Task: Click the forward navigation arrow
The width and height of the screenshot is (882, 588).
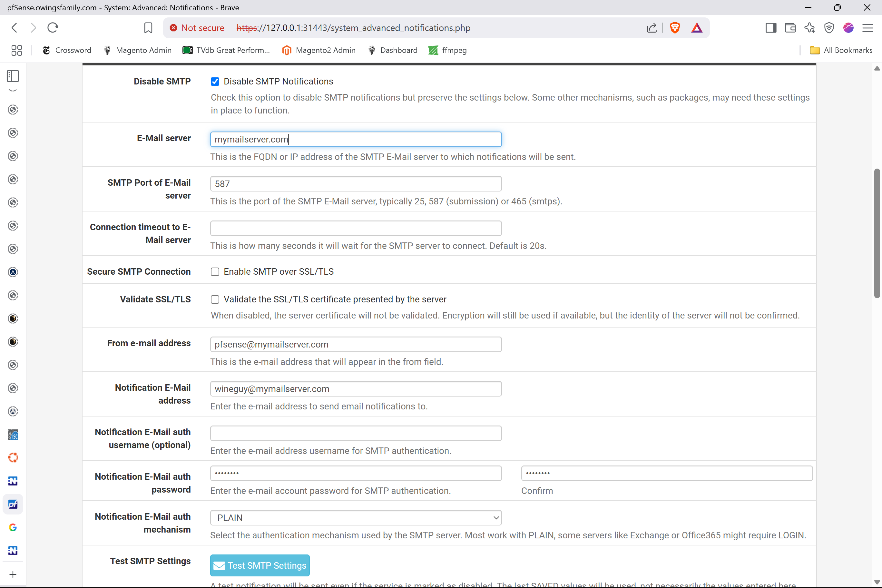Action: (x=34, y=28)
